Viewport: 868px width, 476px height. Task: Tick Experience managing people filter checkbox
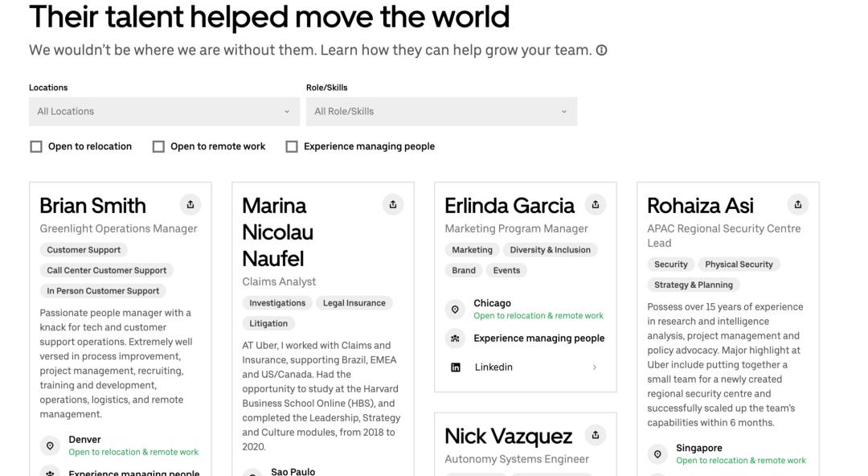pos(292,146)
